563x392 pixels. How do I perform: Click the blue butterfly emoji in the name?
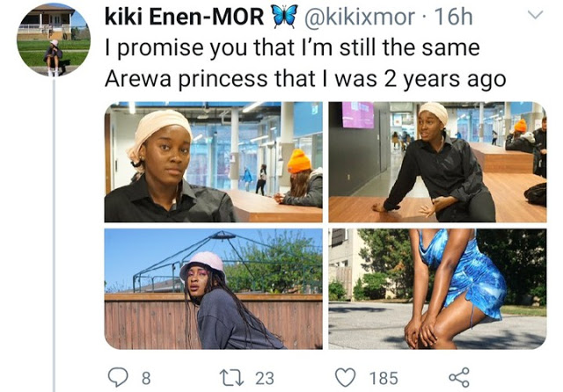[x=285, y=17]
